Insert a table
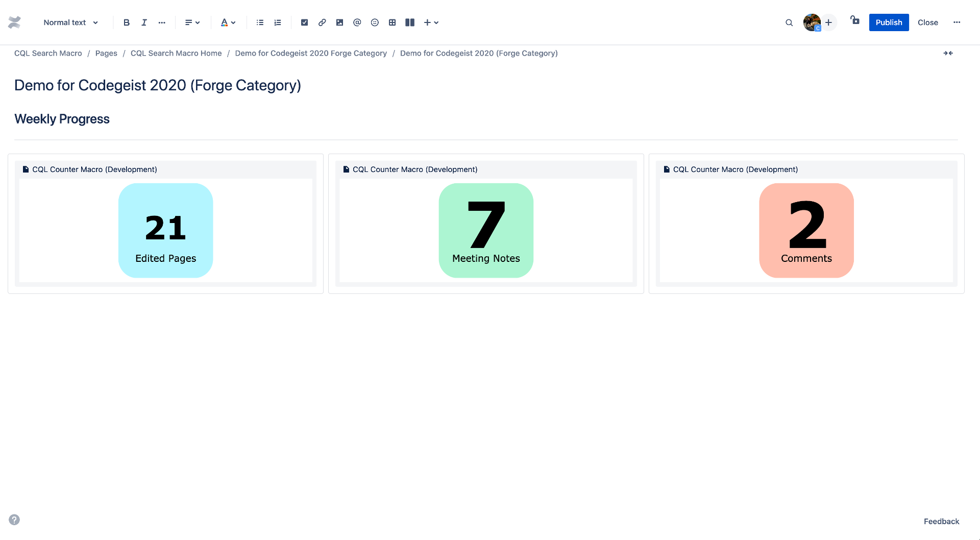 pyautogui.click(x=392, y=22)
